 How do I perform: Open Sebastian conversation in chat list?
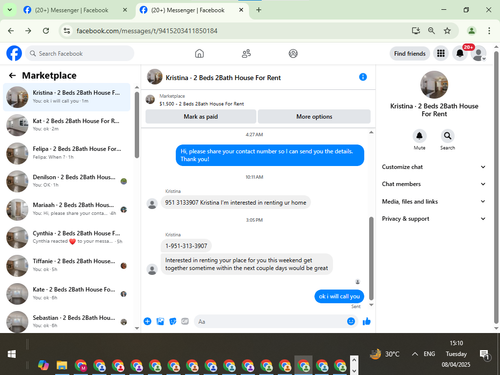[x=67, y=321]
